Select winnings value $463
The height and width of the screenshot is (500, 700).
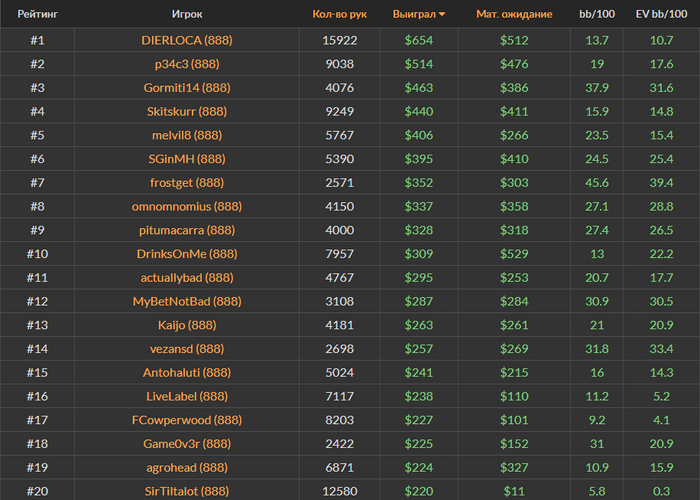pyautogui.click(x=419, y=88)
